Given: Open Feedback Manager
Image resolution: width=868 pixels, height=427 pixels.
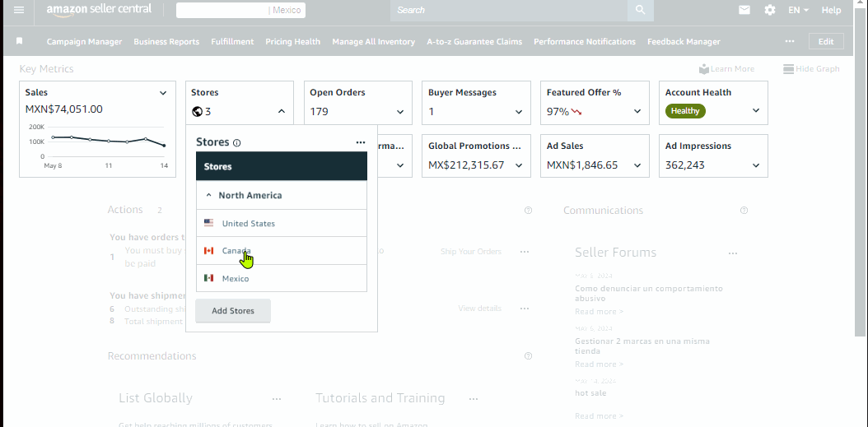Looking at the screenshot, I should coord(684,41).
